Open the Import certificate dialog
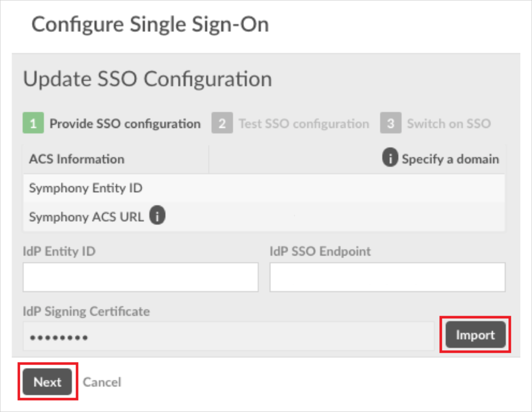The width and height of the screenshot is (532, 412). [x=475, y=335]
